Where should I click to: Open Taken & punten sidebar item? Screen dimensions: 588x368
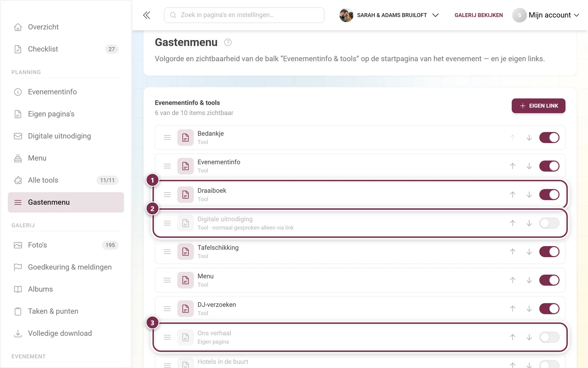66,312
